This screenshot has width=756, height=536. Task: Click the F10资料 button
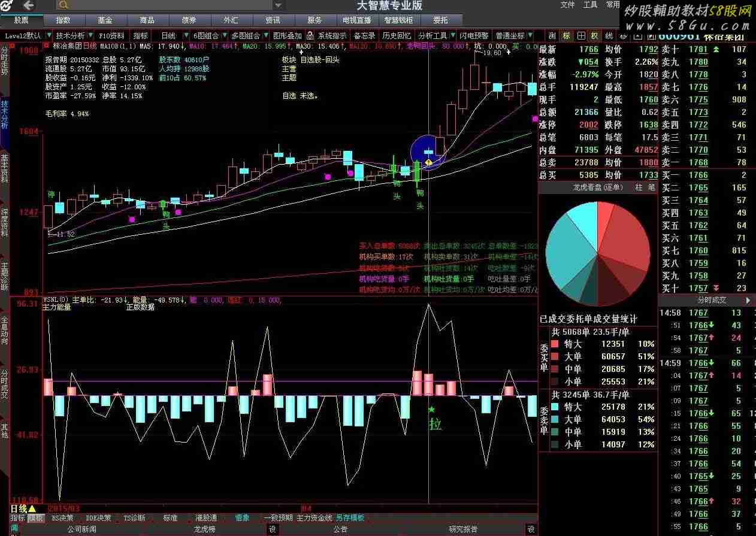(112, 36)
